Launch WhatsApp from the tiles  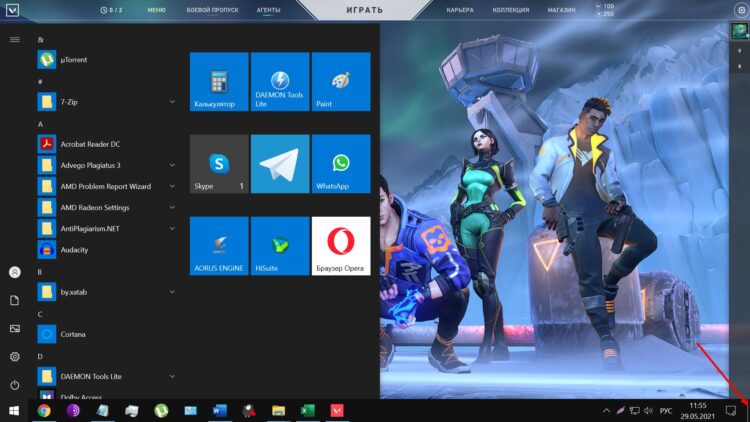[341, 164]
